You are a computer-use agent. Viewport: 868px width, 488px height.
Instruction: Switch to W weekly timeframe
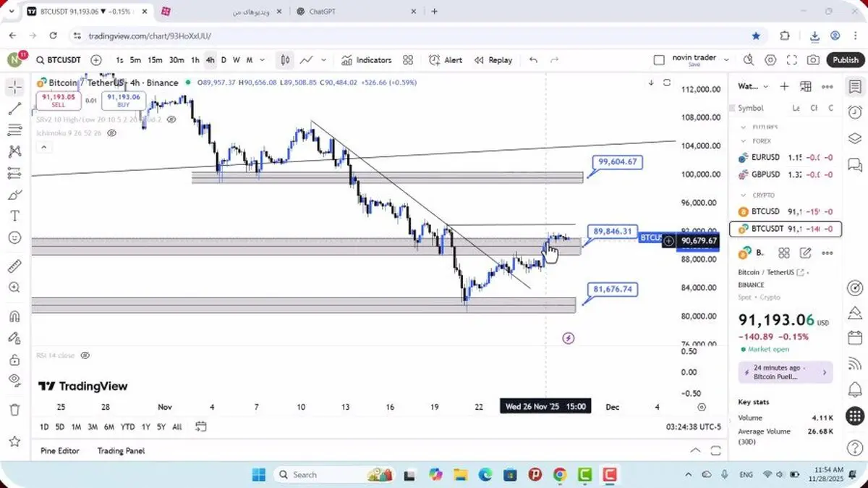(236, 60)
